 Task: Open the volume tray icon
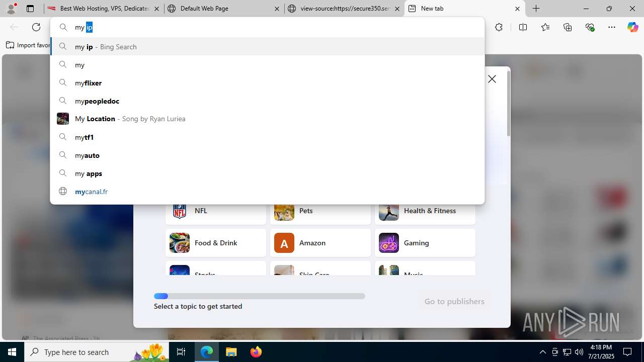point(579,352)
